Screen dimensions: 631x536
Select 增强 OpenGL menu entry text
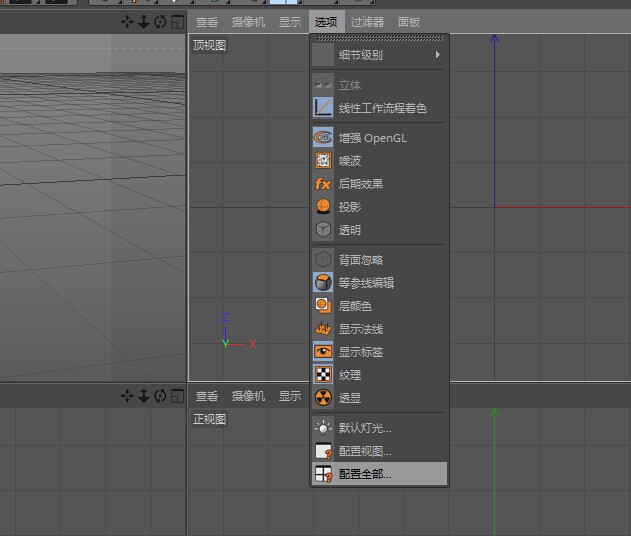click(373, 138)
